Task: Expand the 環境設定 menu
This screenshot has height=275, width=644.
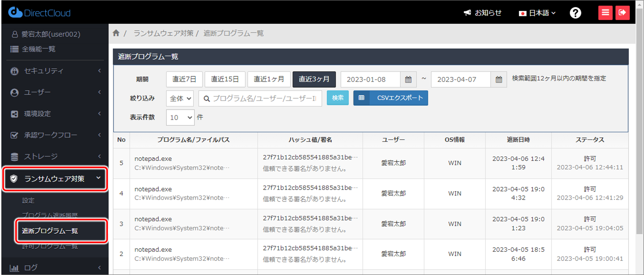Action: 100,113
